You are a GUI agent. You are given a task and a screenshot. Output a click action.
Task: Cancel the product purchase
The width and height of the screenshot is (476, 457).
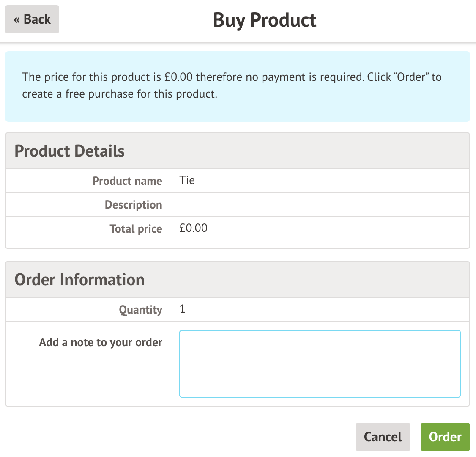click(x=383, y=437)
